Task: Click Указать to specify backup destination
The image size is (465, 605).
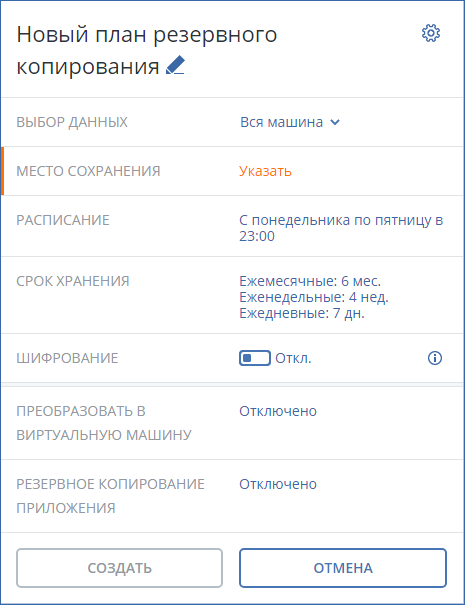Action: coord(265,171)
